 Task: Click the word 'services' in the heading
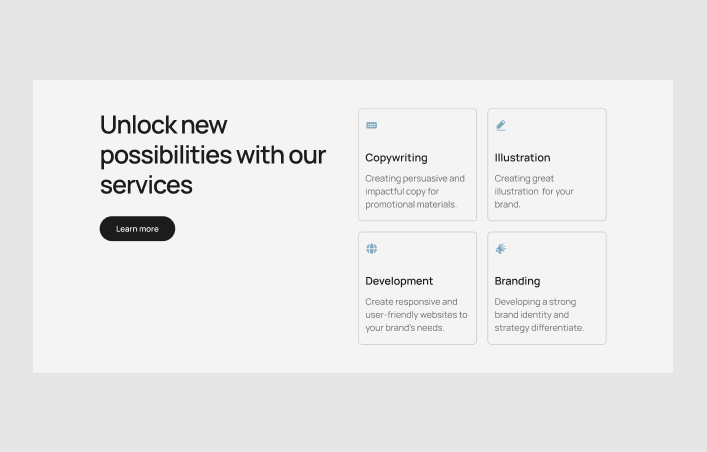tap(146, 185)
